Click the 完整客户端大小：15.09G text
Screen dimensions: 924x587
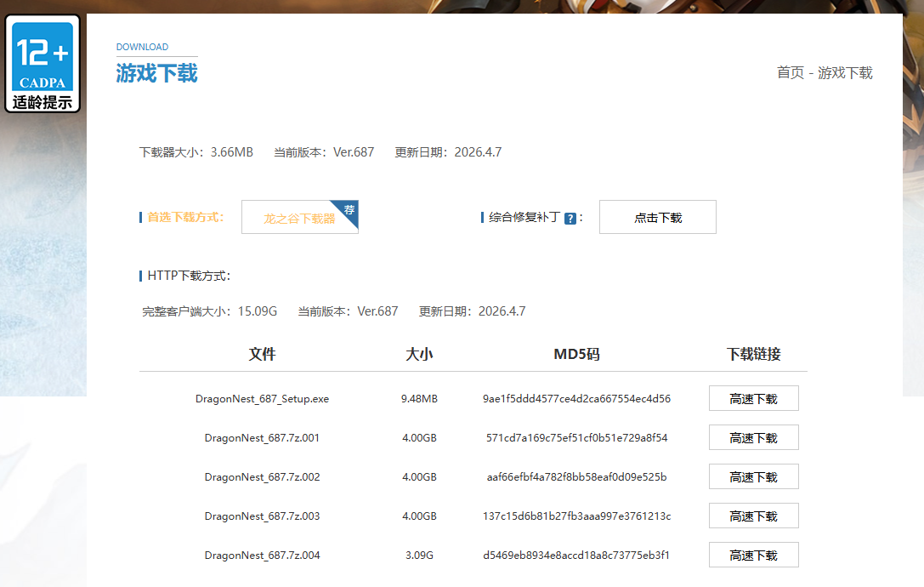click(x=209, y=311)
